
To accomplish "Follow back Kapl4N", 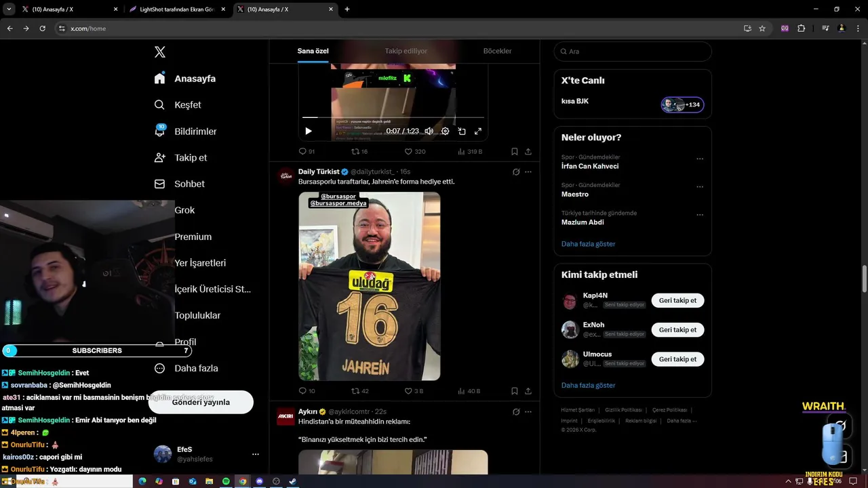I will click(x=677, y=300).
